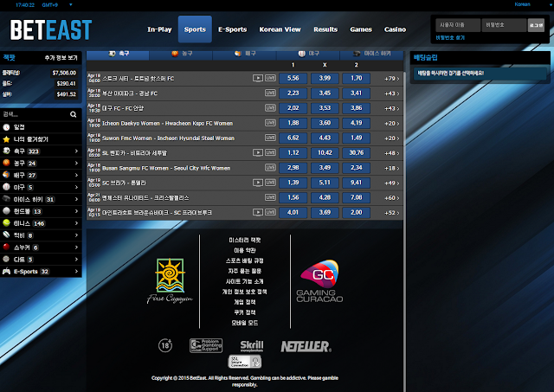Viewport: 554px width, 392px height.
Task: Bet on home odds 5.56
Action: (x=293, y=78)
